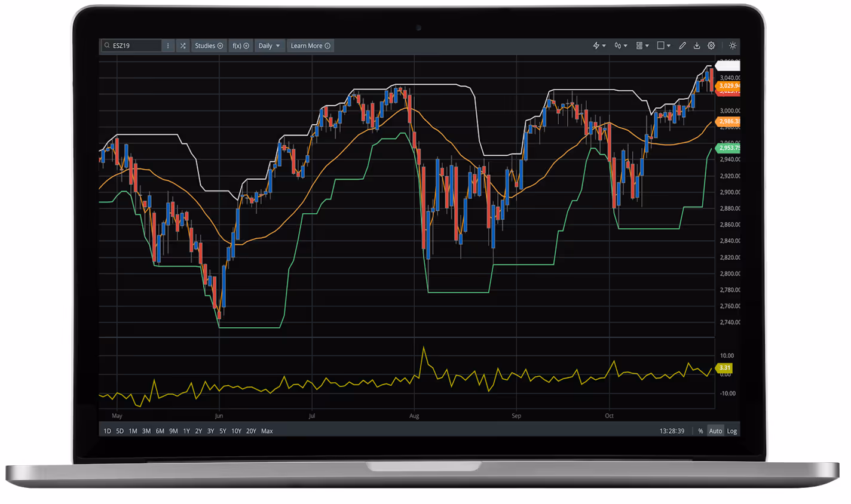Image resolution: width=851 pixels, height=504 pixels.
Task: Select the pencil drawing tool
Action: pos(682,45)
